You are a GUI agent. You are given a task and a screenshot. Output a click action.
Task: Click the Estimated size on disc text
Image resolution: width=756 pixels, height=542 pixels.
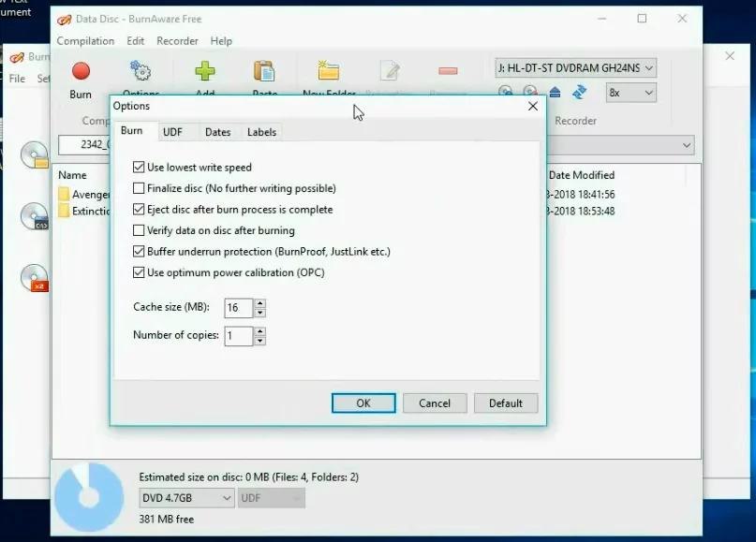(249, 477)
